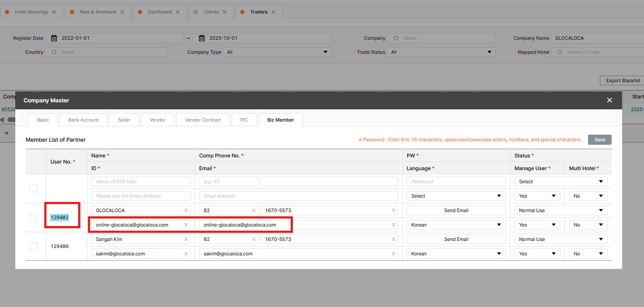644x307 pixels.
Task: Expand Language dropdown for Sangah Kim
Action: (456, 254)
